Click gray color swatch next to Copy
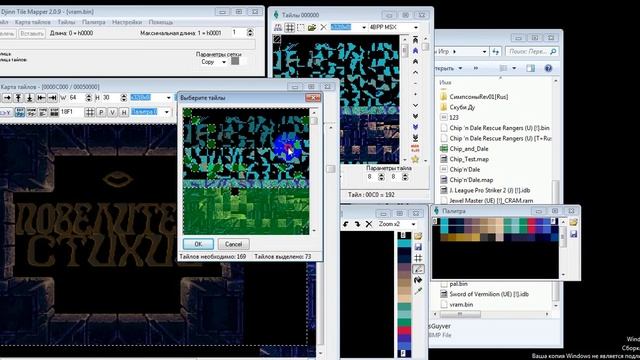Screen dimensions: 640x360 tap(235, 61)
